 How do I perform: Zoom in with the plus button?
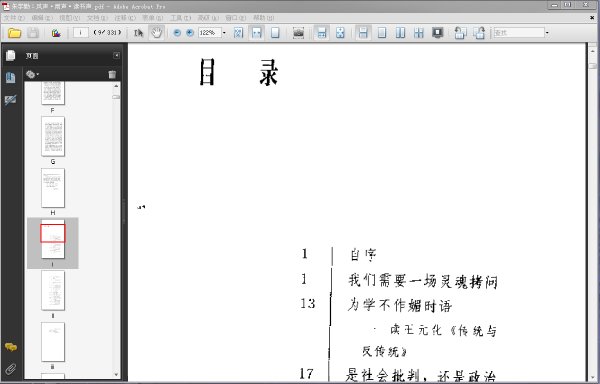190,33
